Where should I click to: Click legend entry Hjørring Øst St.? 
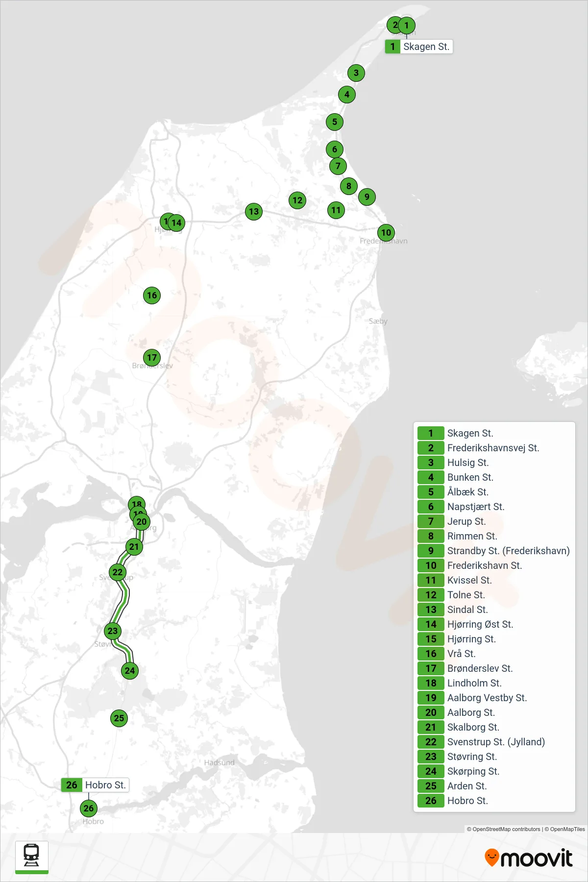coord(494,624)
